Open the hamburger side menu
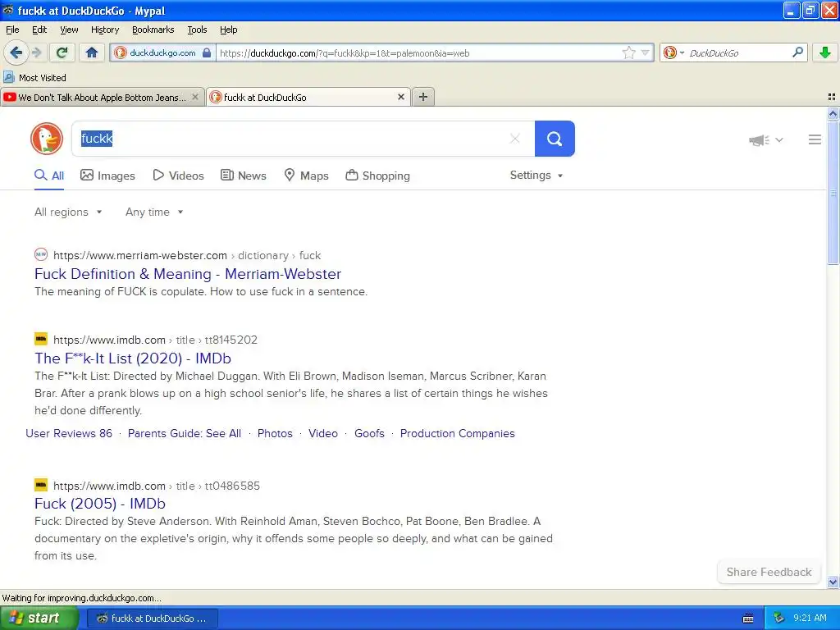Screen dimensions: 840x630 coord(815,139)
